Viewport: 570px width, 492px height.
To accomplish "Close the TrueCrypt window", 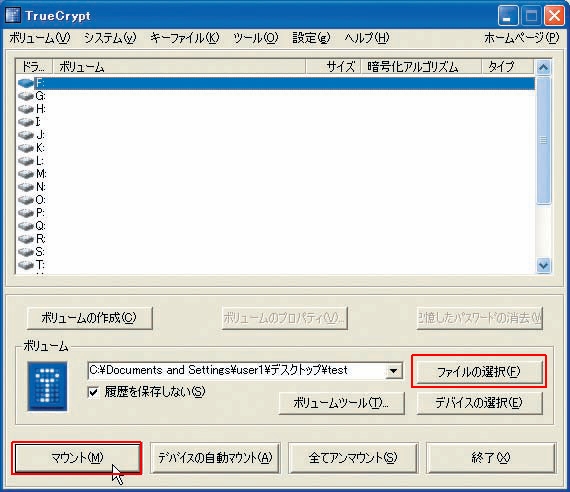I will 554,16.
